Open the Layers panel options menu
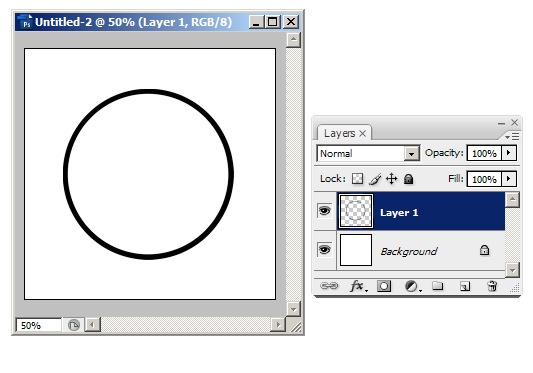 (512, 136)
